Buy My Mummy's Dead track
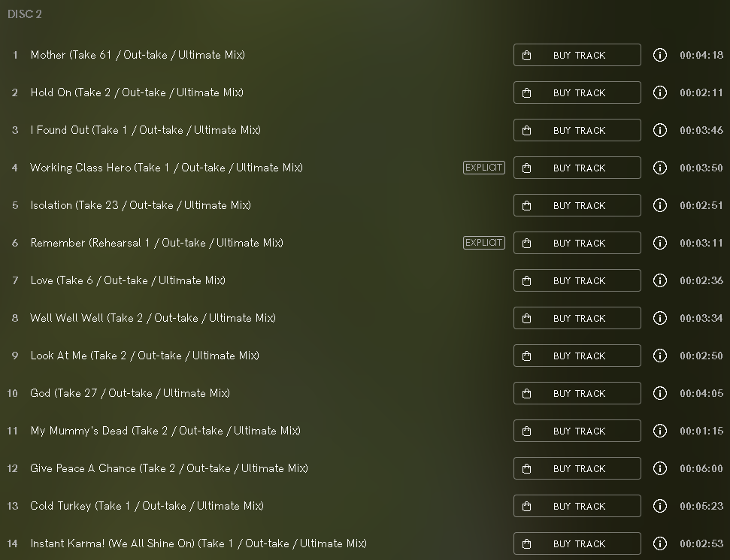 577,431
